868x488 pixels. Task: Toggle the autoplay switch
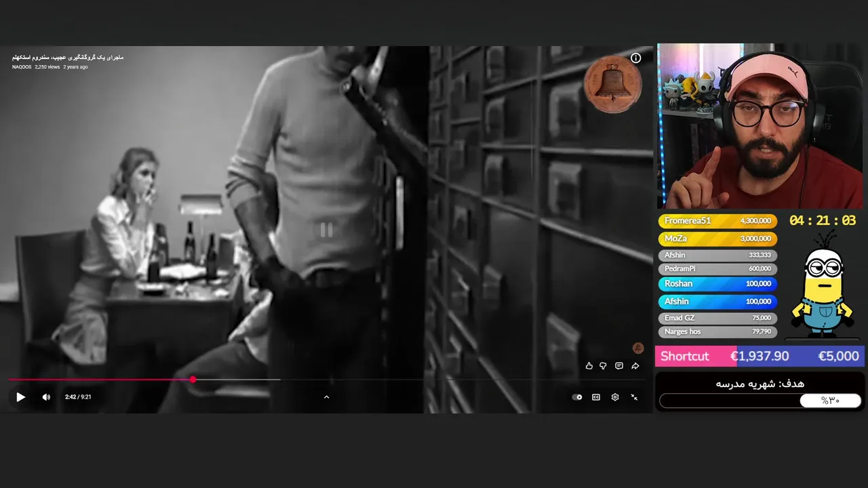click(x=577, y=397)
